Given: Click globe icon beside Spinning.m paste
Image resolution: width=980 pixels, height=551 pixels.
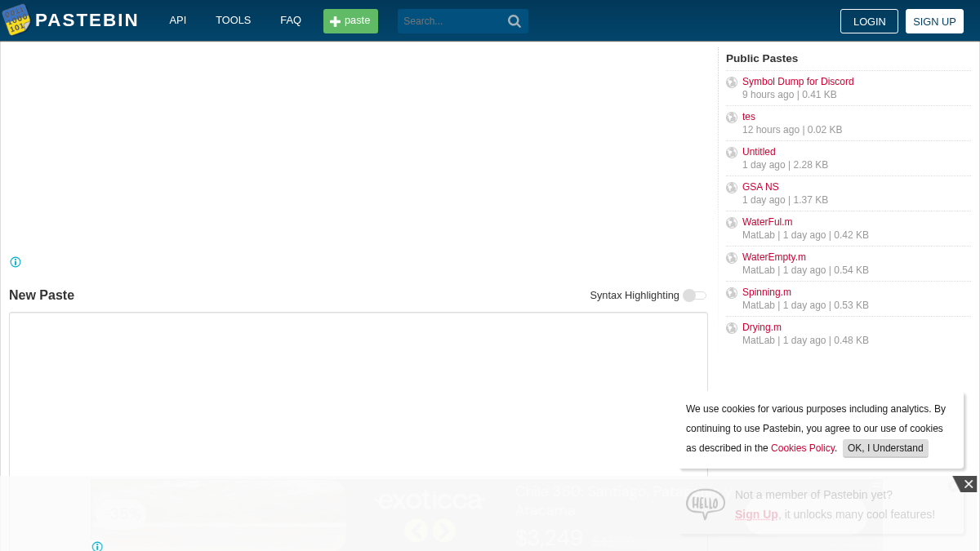Looking at the screenshot, I should [732, 293].
